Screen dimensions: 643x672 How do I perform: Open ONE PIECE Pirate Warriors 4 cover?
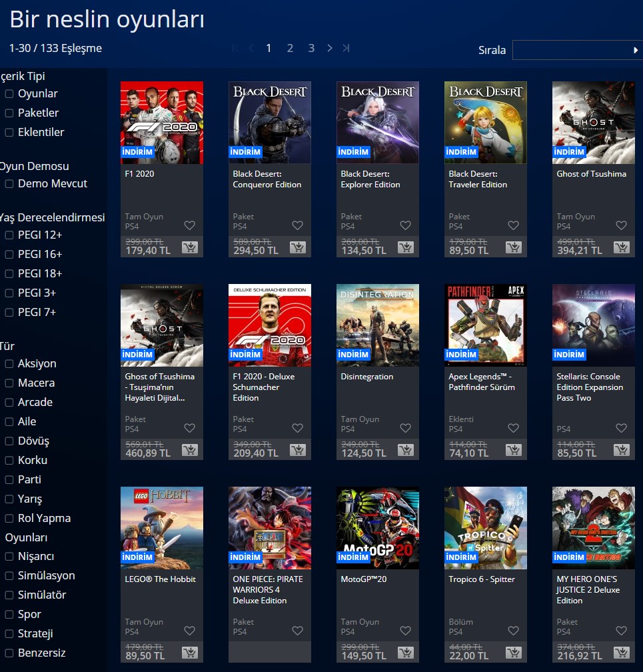(269, 528)
